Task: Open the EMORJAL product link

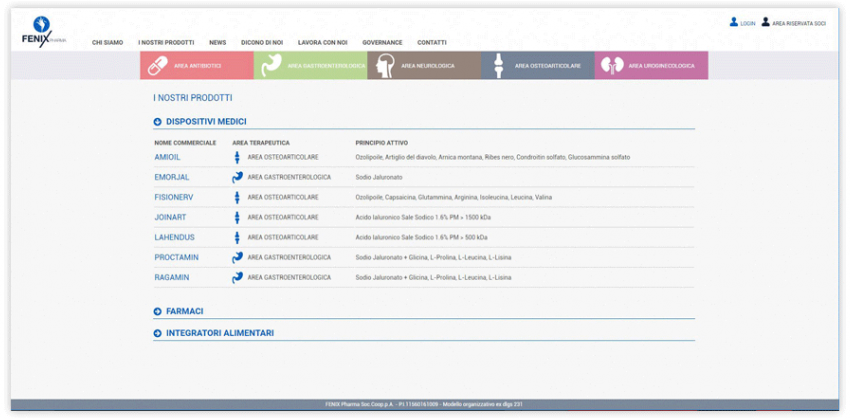Action: tap(172, 177)
